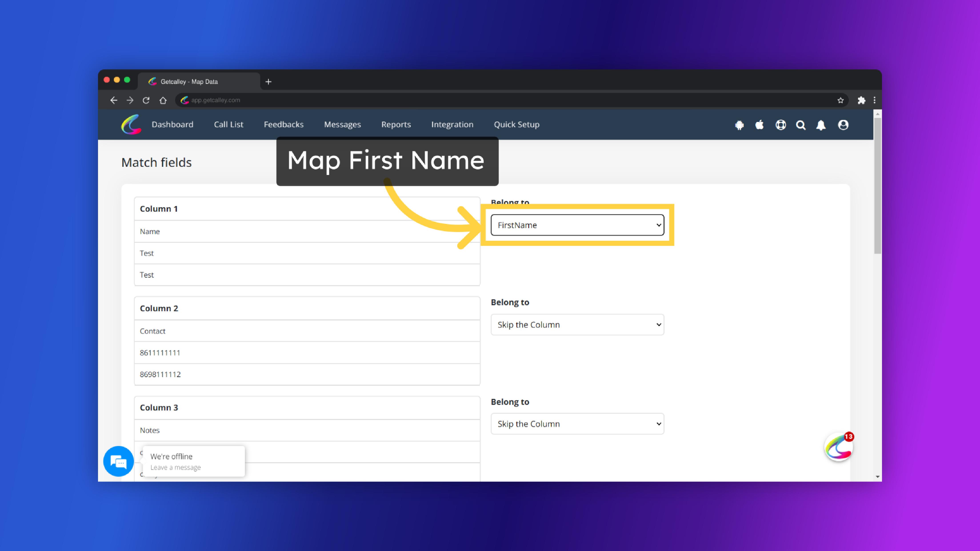Screen dimensions: 980x551
Task: Click the Contact cell in Column 2
Action: 307,331
